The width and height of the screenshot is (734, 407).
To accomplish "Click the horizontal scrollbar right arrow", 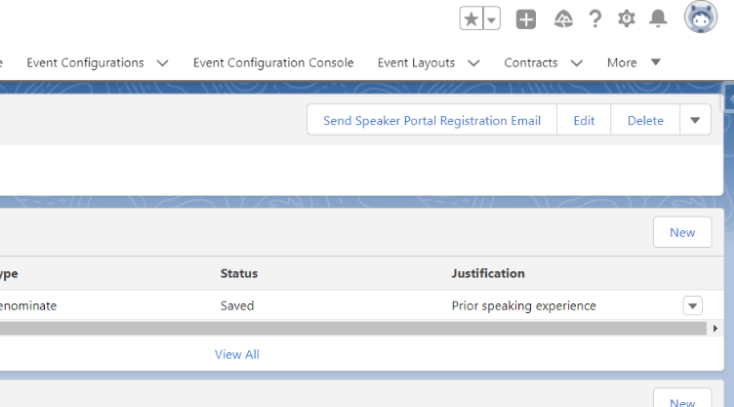I will (x=714, y=328).
